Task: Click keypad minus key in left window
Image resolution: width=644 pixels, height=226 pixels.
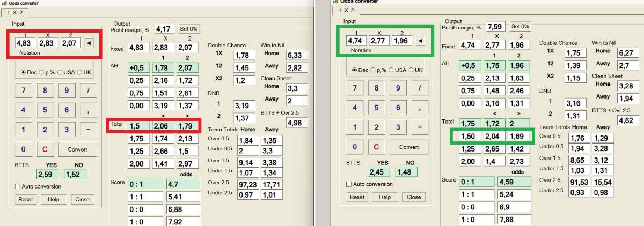Action: coord(88,130)
